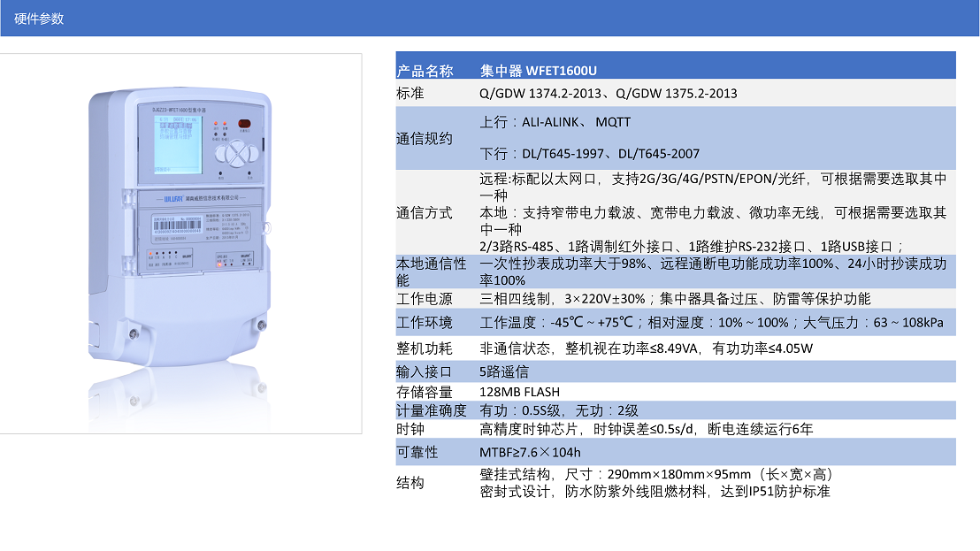Click the 工作环境 row label
The width and height of the screenshot is (980, 551).
pos(425,322)
